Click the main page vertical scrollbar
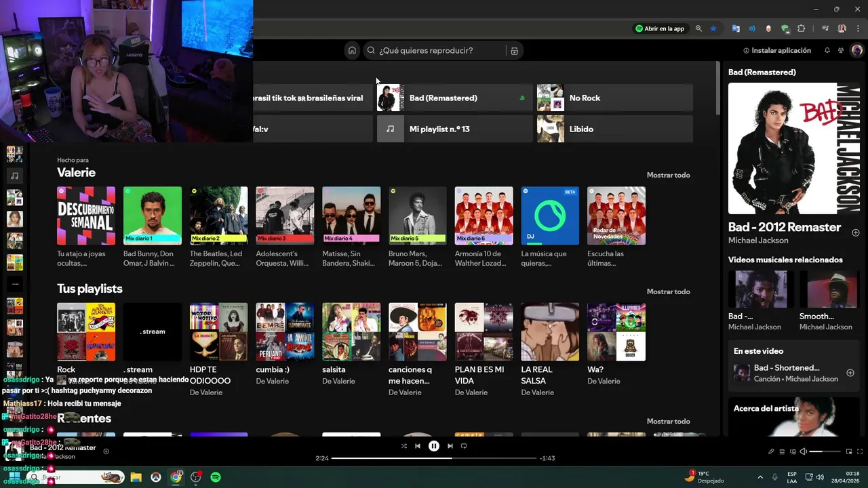Viewport: 868px width, 488px height. [718, 88]
